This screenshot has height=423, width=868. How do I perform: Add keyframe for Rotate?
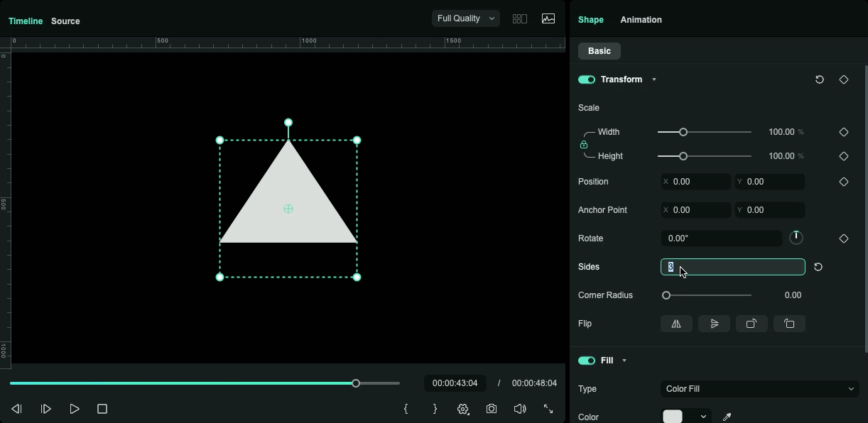[844, 238]
